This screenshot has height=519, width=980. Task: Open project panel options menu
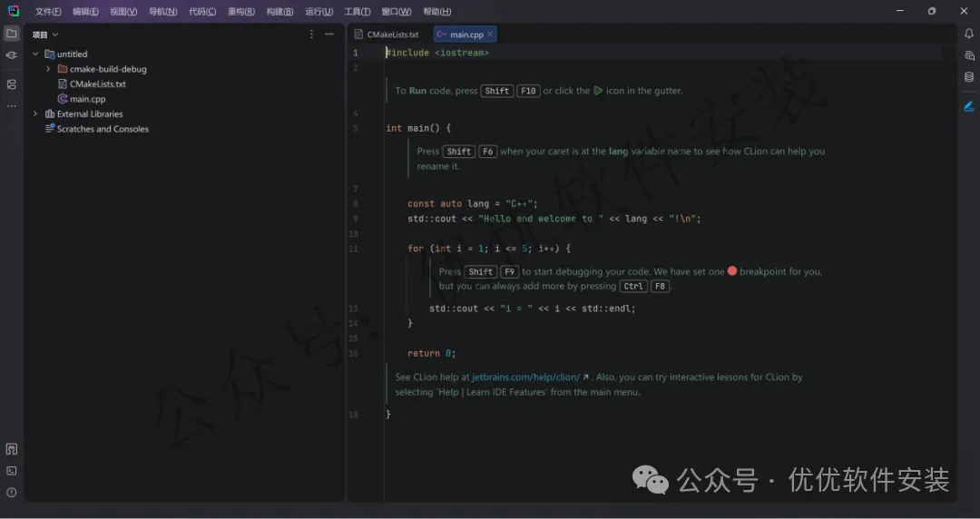(x=311, y=34)
